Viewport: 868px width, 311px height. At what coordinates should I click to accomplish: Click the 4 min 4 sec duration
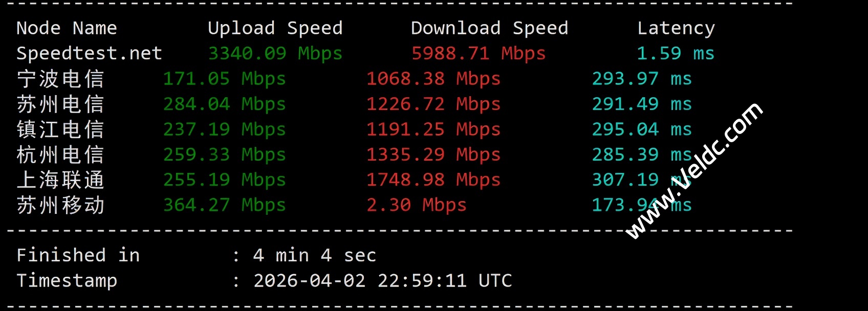click(x=314, y=255)
